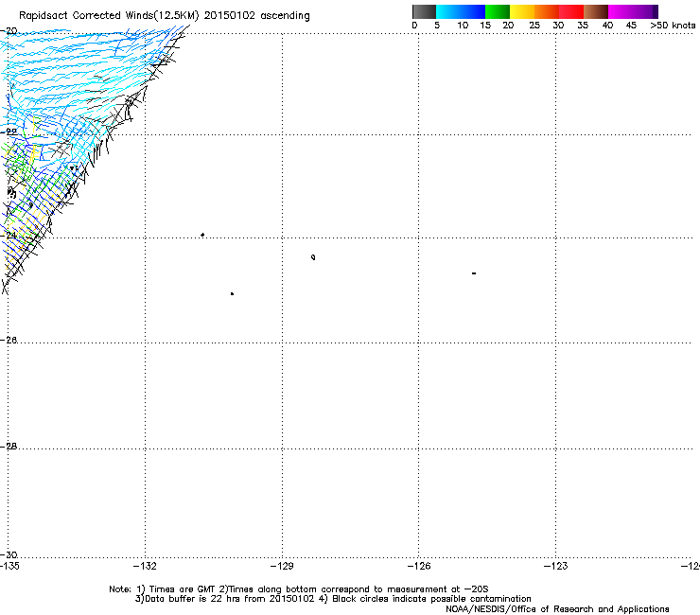Click the legend label '5' under color bar
Viewport: 700px width, 615px height.
coord(437,26)
